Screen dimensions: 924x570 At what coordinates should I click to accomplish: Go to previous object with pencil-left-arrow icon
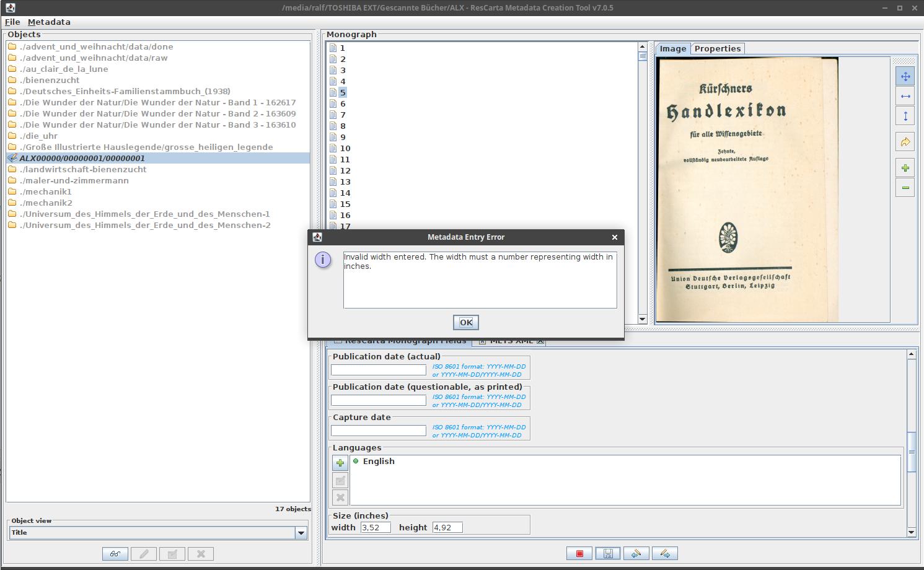(636, 553)
